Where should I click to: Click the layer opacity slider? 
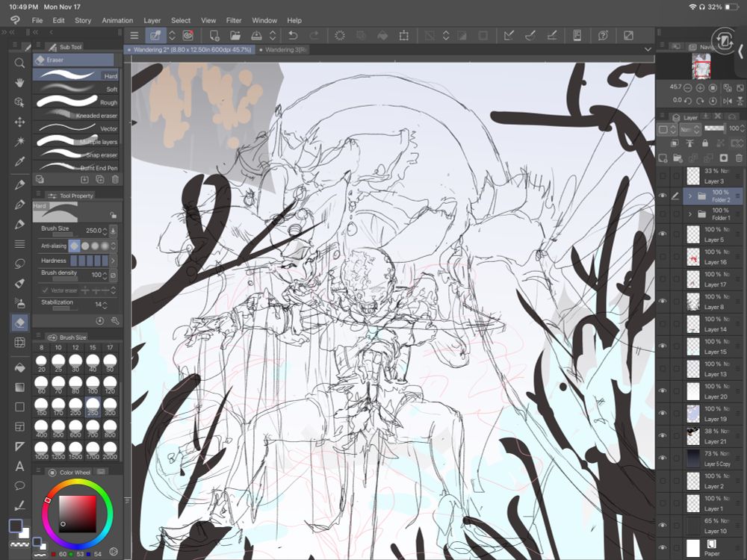[x=715, y=128]
